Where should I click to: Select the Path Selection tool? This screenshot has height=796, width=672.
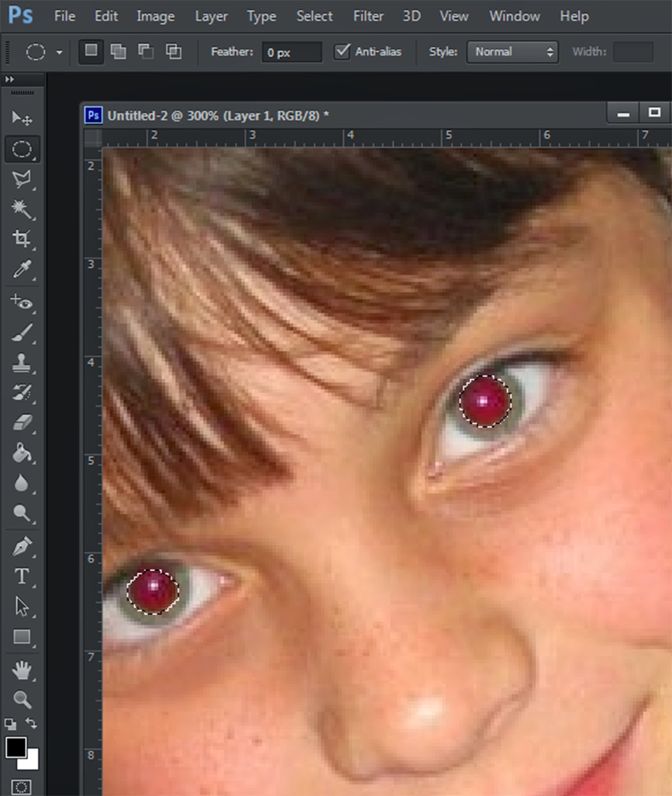coord(22,607)
